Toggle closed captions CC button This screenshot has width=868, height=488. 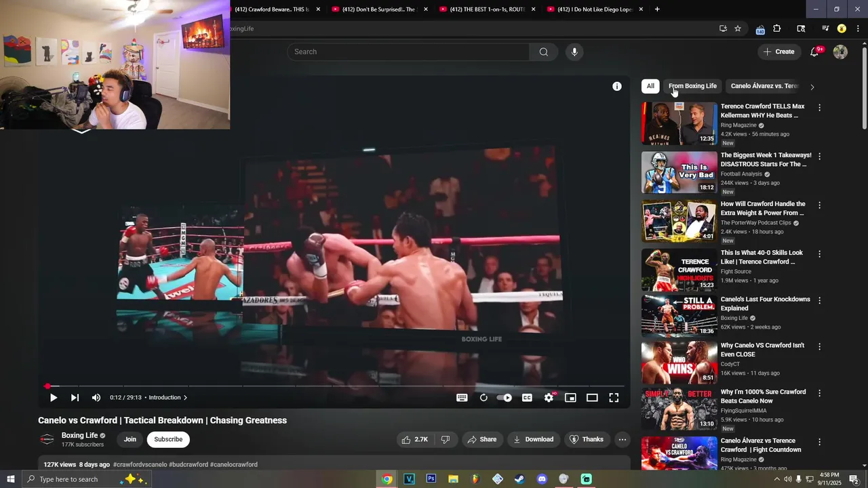[527, 398]
